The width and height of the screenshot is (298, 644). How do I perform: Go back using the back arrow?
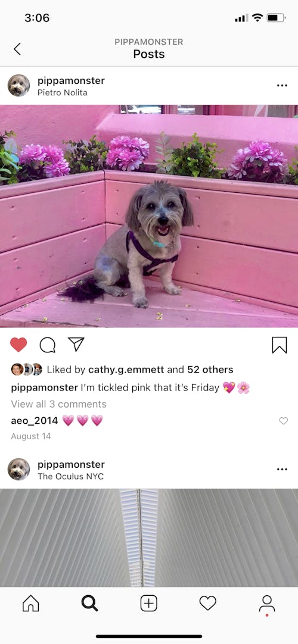pyautogui.click(x=17, y=49)
